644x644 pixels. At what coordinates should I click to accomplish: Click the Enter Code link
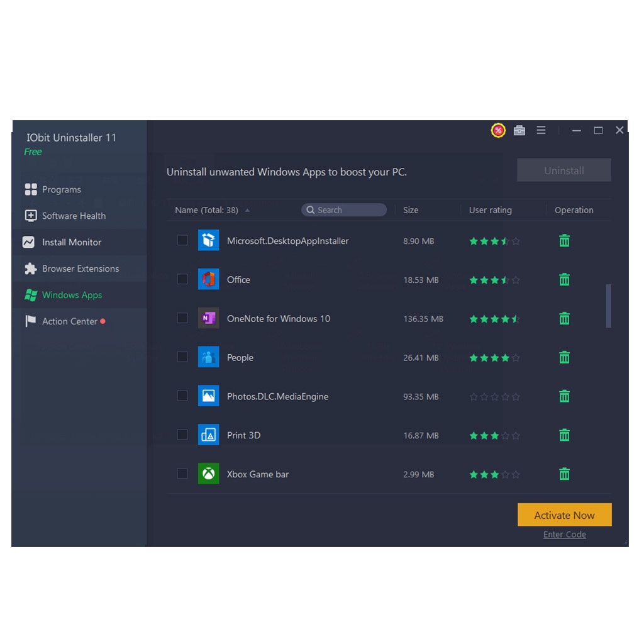point(564,535)
